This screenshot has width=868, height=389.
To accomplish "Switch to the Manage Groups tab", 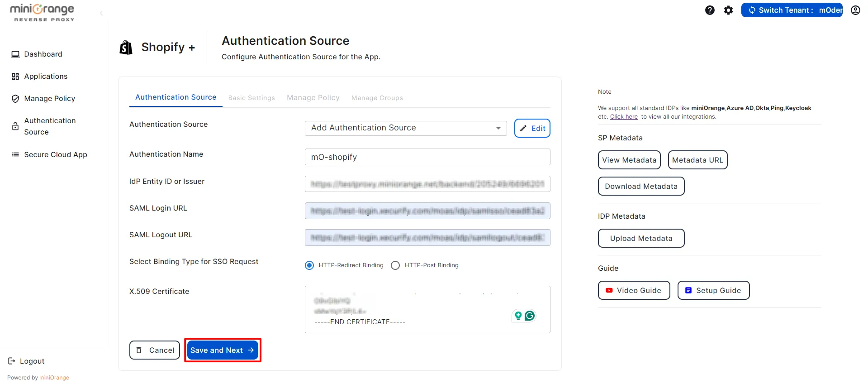I will click(x=377, y=98).
